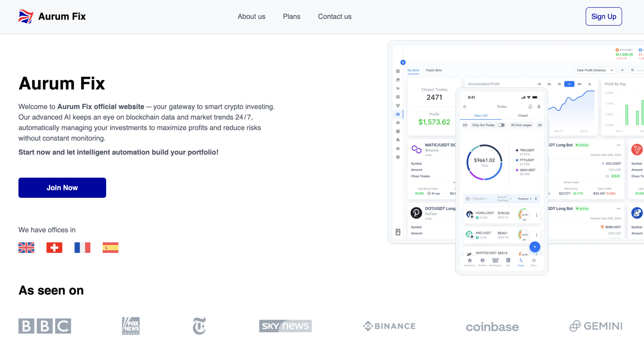Click the Spain flag under We have offices in
644x361 pixels.
pos(110,248)
